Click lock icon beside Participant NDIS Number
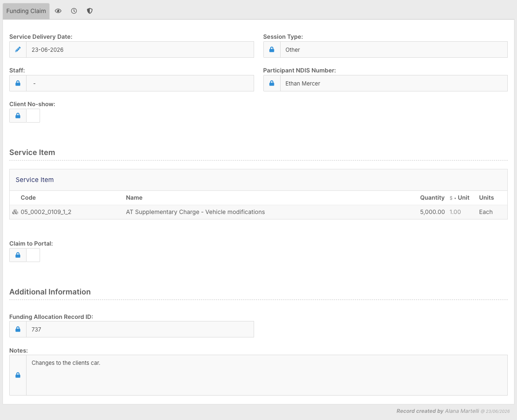This screenshot has height=420, width=517. [x=272, y=83]
